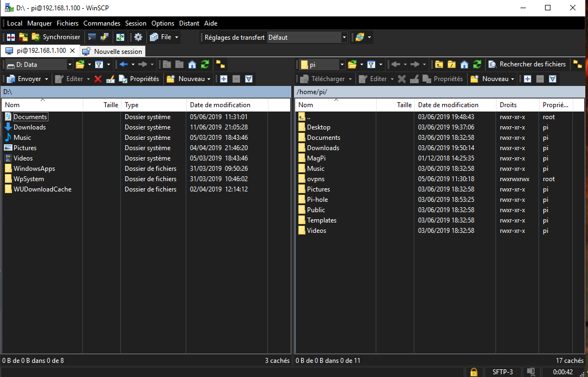Click the Compare directories icon
Image resolution: width=588 pixels, height=377 pixels.
point(11,37)
